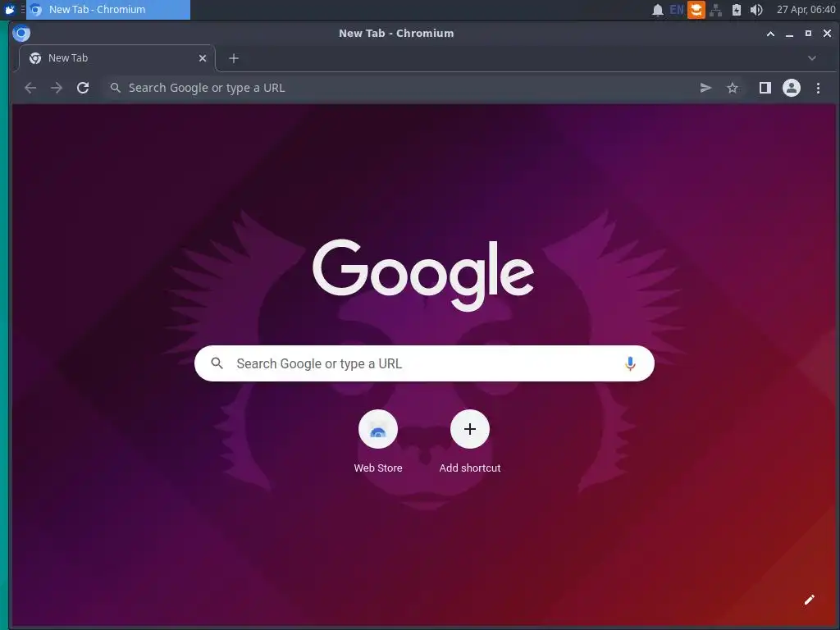Click the Google search box on page
Image resolution: width=840 pixels, height=630 pixels.
click(424, 363)
